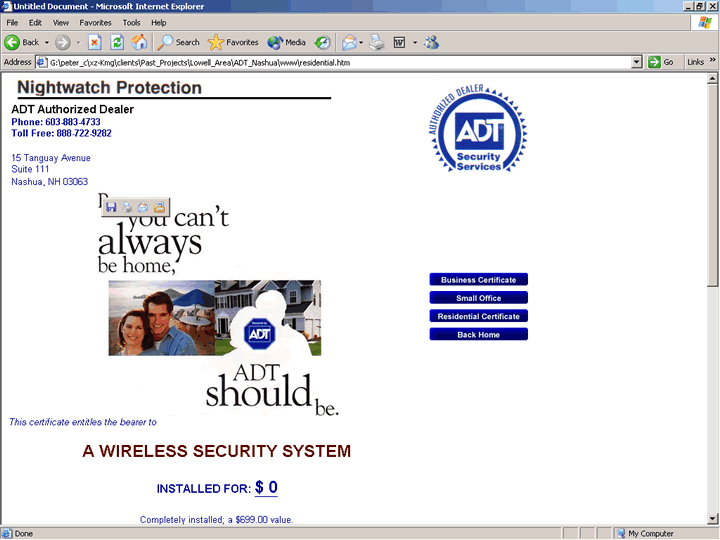Edit the page with the Word icon
This screenshot has width=720, height=540.
pos(399,43)
